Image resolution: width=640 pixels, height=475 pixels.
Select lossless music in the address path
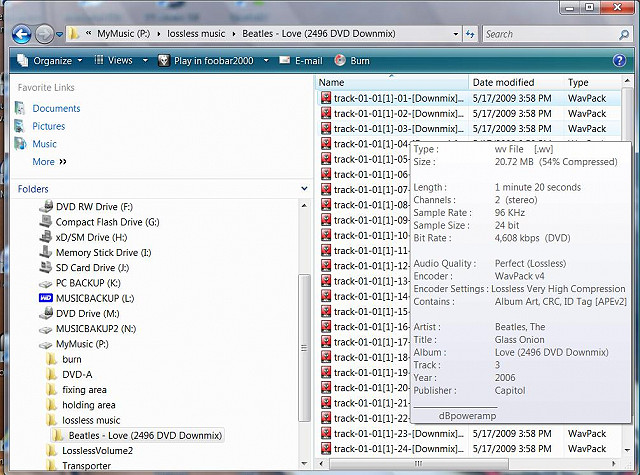coord(196,33)
